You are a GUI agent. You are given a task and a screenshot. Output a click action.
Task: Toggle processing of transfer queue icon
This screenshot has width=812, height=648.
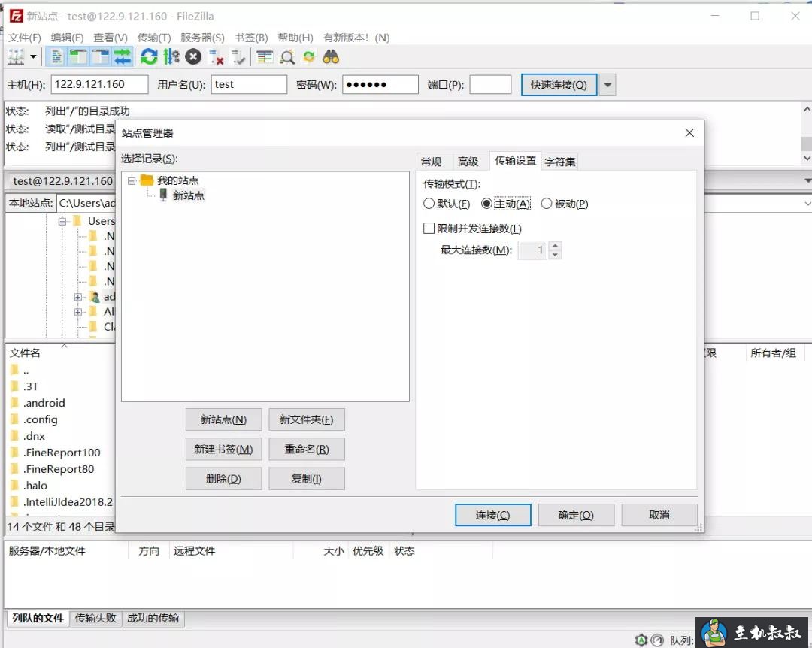point(171,56)
